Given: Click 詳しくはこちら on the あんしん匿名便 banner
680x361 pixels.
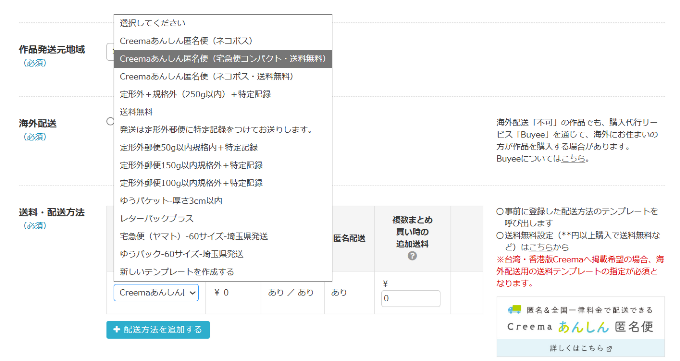Looking at the screenshot, I should tap(581, 348).
